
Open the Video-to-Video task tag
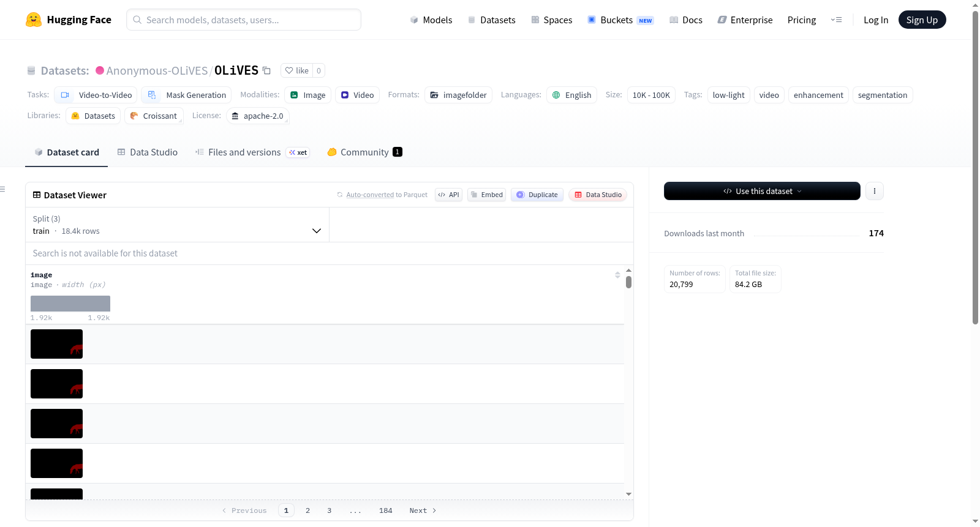96,95
